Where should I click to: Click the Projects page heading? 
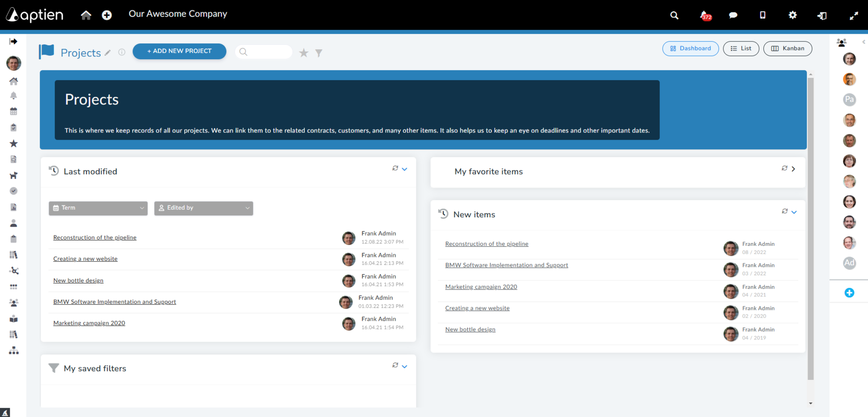[81, 53]
